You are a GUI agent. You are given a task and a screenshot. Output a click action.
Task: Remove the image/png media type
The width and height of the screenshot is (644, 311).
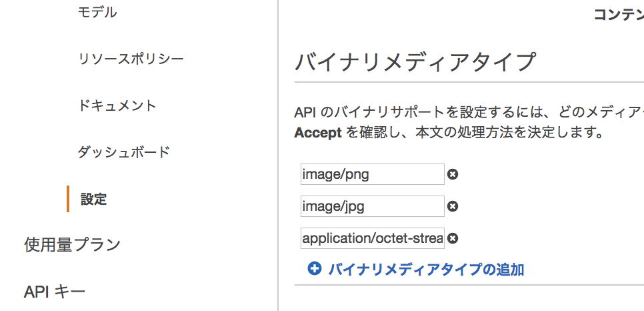tap(453, 174)
